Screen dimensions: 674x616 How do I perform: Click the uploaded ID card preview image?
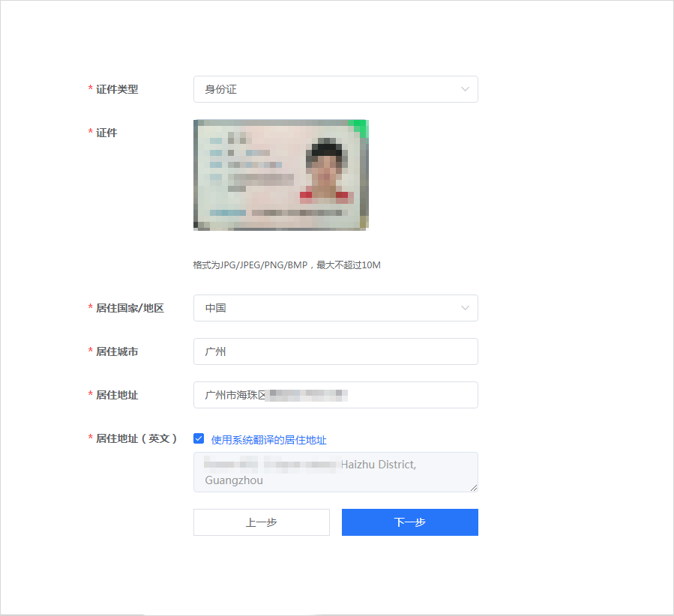click(x=280, y=175)
